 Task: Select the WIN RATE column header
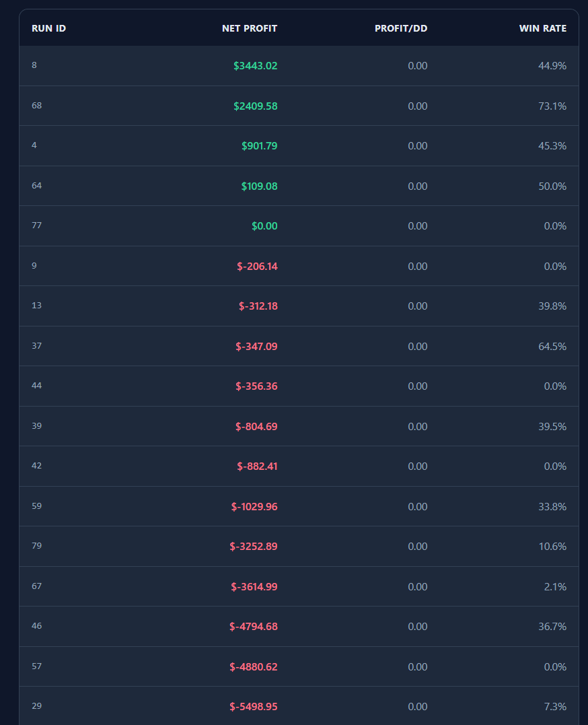[542, 28]
